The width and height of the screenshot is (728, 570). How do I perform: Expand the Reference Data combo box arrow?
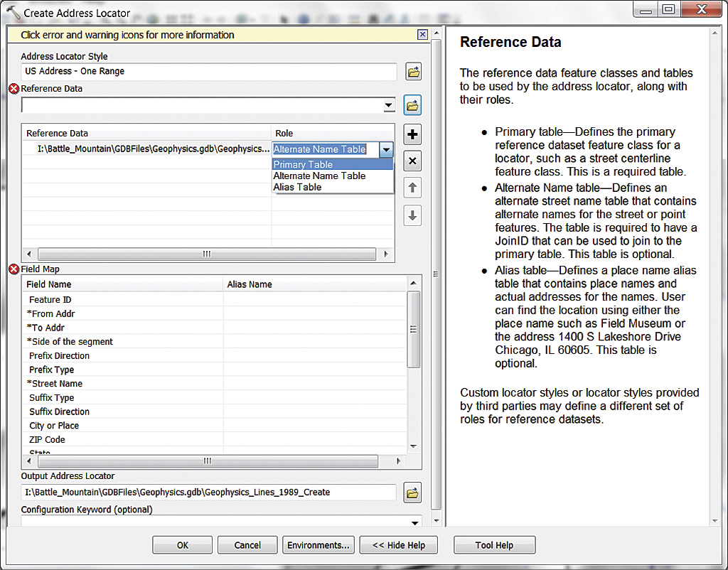click(389, 106)
